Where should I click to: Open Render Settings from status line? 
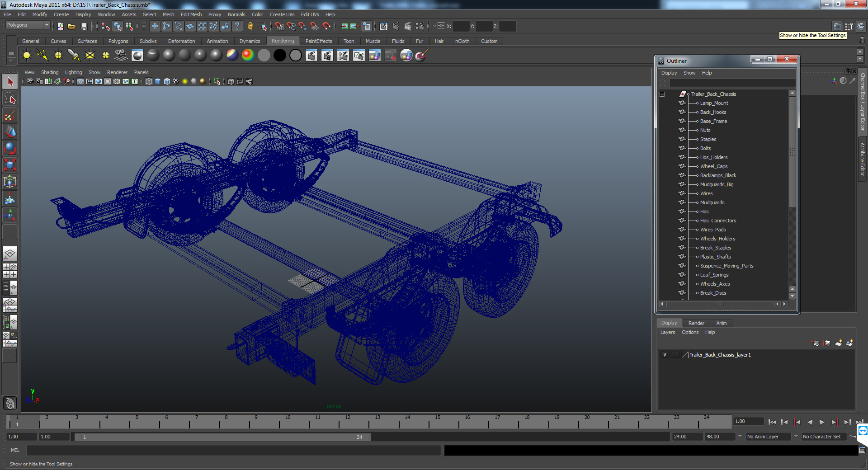pyautogui.click(x=420, y=26)
